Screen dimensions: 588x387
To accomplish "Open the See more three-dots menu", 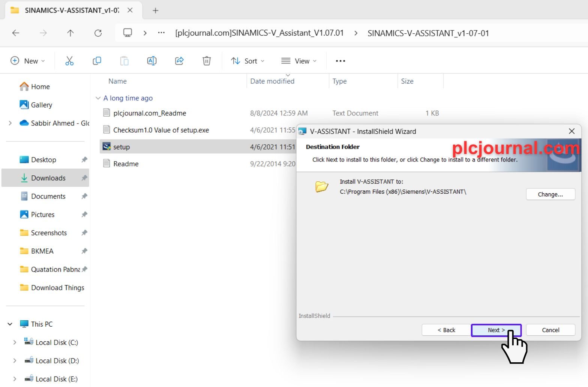I will 340,61.
